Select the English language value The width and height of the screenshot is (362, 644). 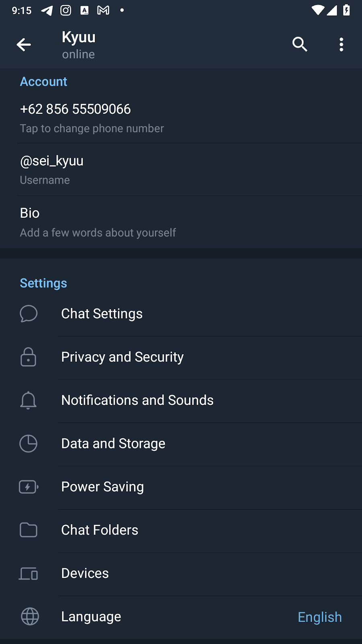[319, 617]
